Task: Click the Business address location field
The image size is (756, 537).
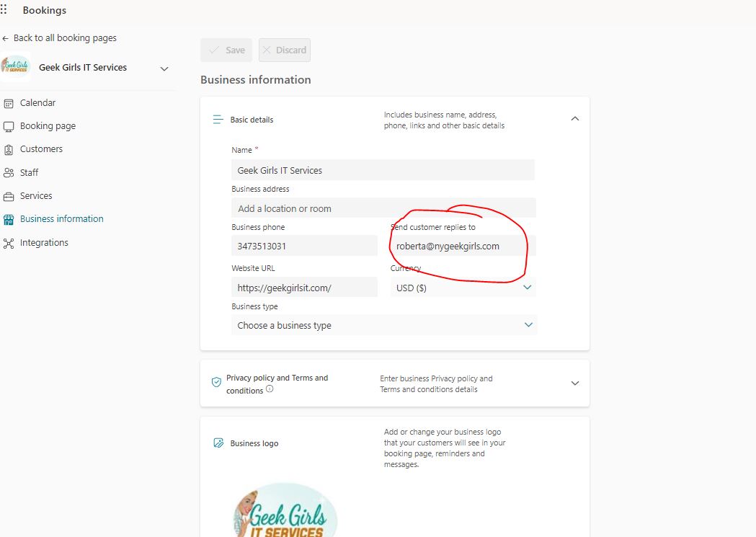Action: (x=383, y=208)
